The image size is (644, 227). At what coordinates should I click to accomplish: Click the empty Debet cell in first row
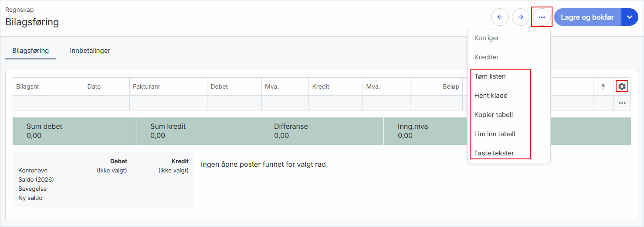coord(234,103)
